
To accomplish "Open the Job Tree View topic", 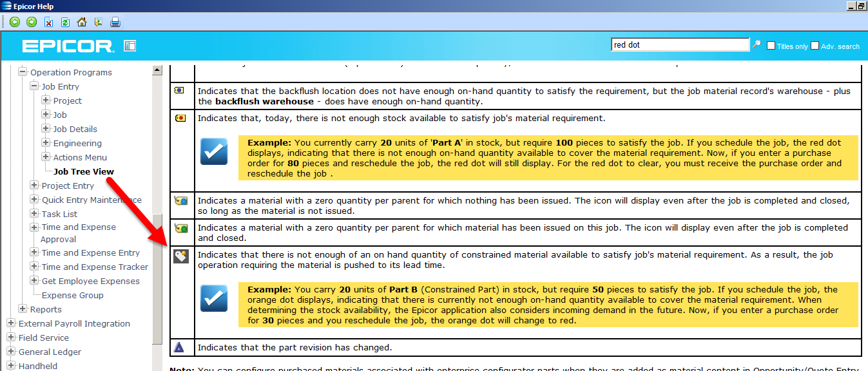I will [x=84, y=171].
